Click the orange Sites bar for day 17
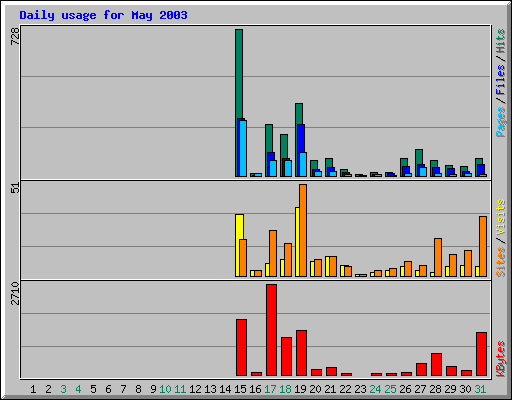The width and height of the screenshot is (512, 400). point(273,253)
